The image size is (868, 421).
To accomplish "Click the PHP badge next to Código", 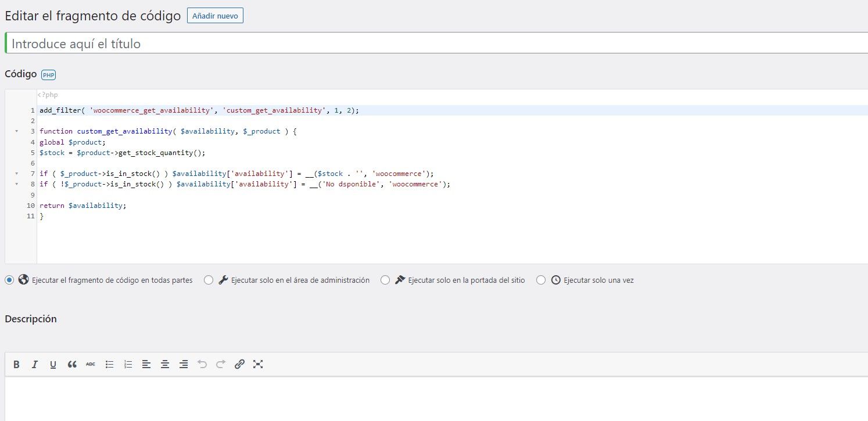I will click(x=48, y=75).
